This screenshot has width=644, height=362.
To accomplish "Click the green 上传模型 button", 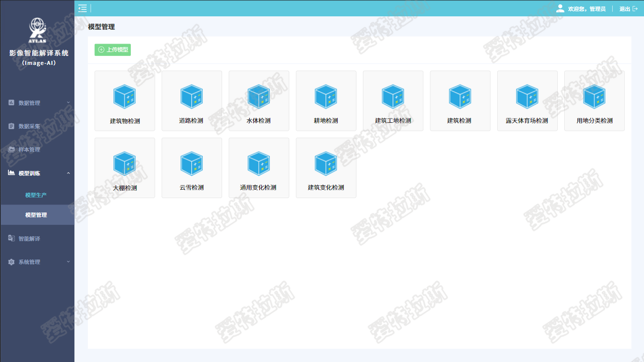I will click(113, 50).
